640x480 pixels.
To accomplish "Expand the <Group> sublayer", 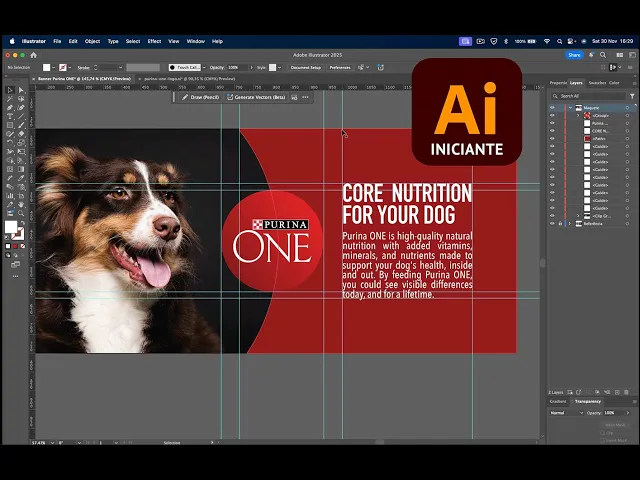I will coord(578,116).
